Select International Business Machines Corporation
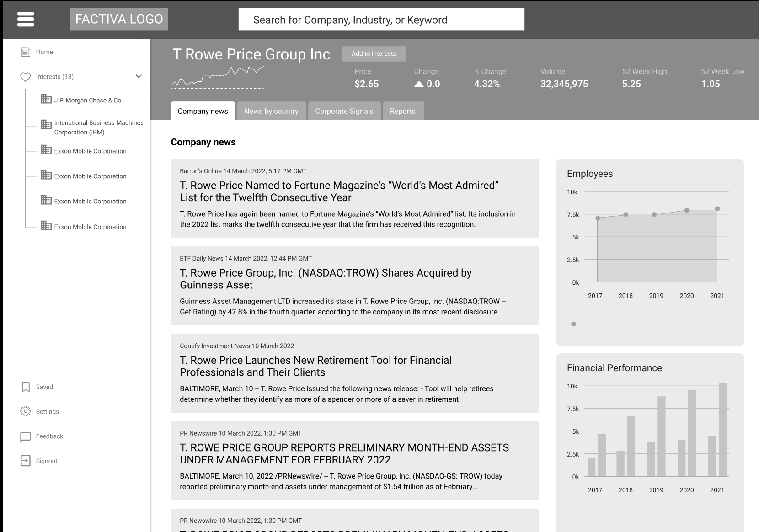The height and width of the screenshot is (532, 759). [x=99, y=128]
